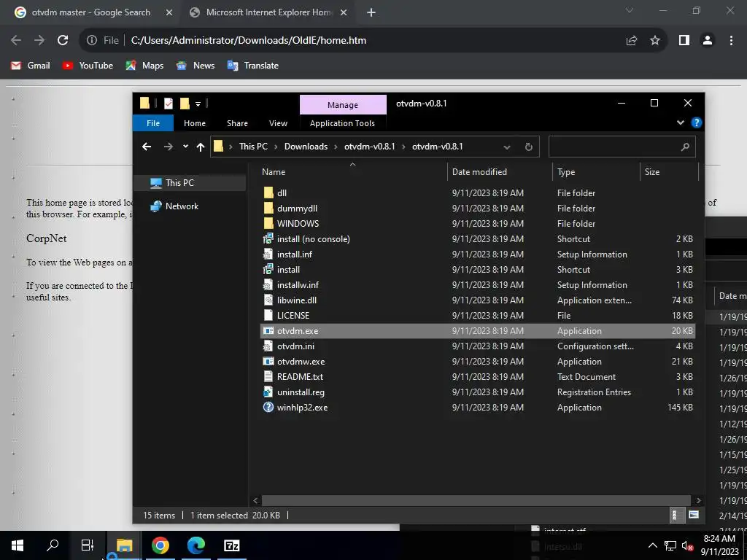Open Application Tools ribbon tab

pos(342,123)
